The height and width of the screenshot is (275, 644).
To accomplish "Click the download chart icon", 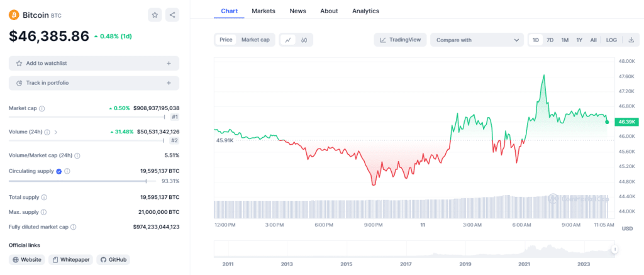I will (631, 40).
